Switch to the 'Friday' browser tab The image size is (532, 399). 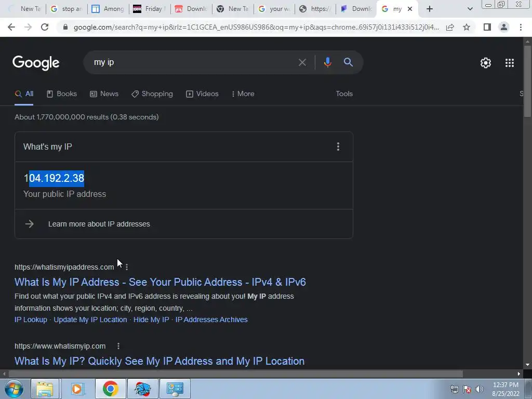150,9
